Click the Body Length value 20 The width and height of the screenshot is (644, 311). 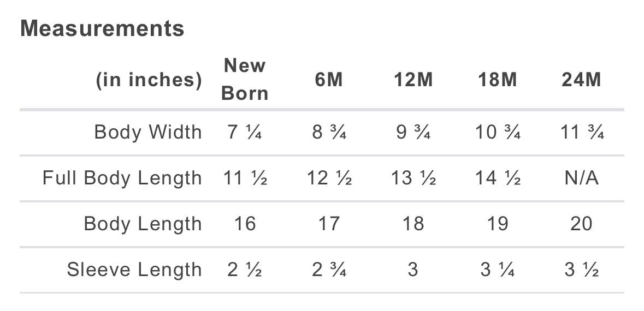[x=581, y=224]
